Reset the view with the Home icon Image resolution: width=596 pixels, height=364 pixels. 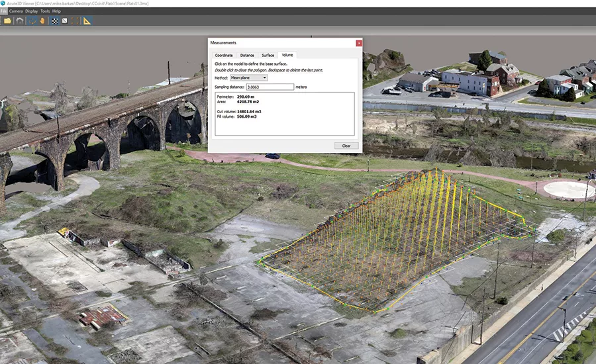coord(20,21)
